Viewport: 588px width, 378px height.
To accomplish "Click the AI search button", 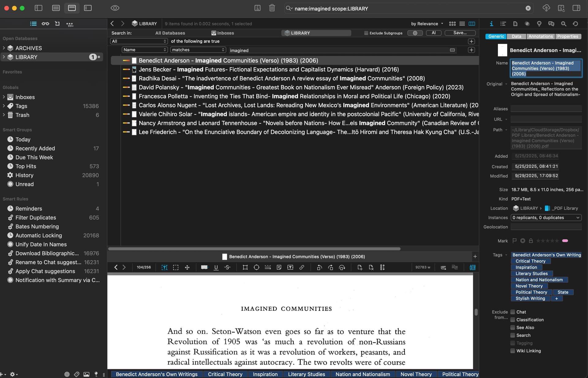I will [x=433, y=33].
